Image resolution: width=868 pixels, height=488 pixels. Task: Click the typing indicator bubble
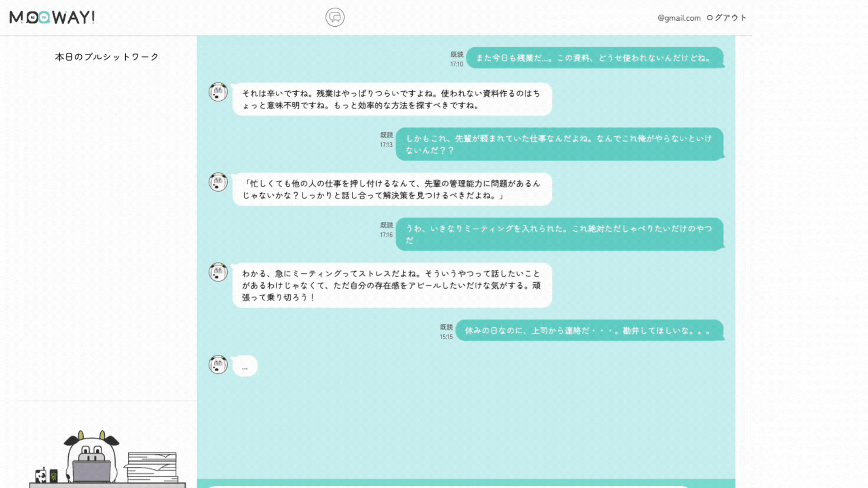coord(245,366)
